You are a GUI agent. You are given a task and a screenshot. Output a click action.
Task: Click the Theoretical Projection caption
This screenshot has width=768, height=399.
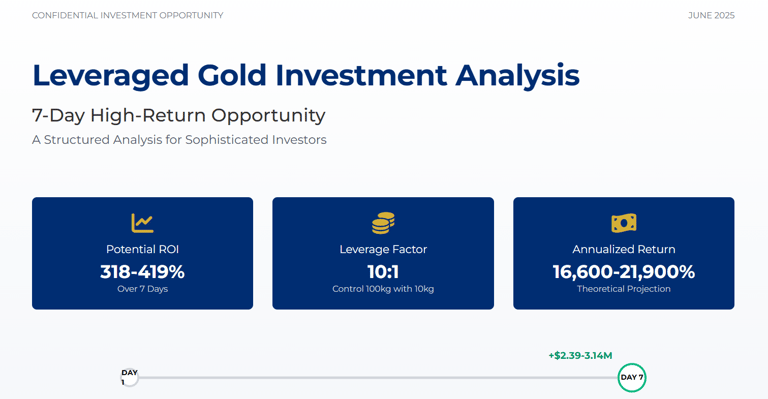point(624,289)
